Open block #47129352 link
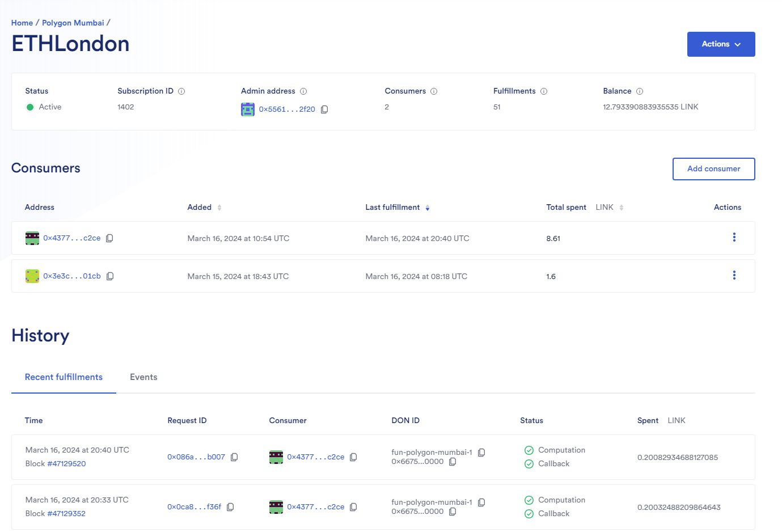 coord(66,514)
